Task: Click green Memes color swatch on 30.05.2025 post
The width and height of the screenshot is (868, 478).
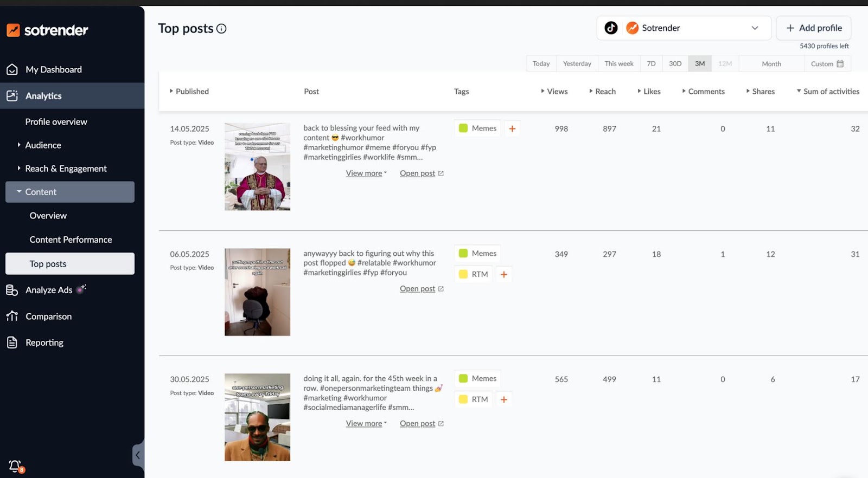Action: pyautogui.click(x=463, y=379)
